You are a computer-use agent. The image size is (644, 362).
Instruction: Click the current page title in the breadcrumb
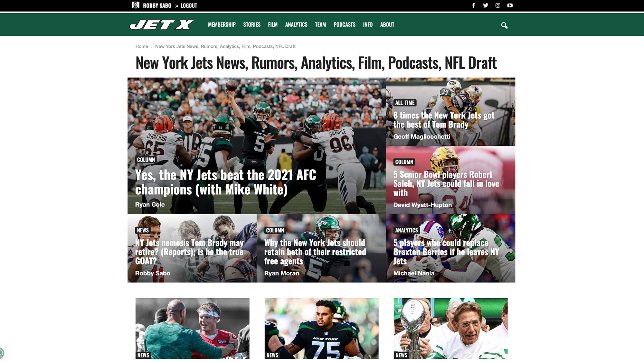point(225,46)
